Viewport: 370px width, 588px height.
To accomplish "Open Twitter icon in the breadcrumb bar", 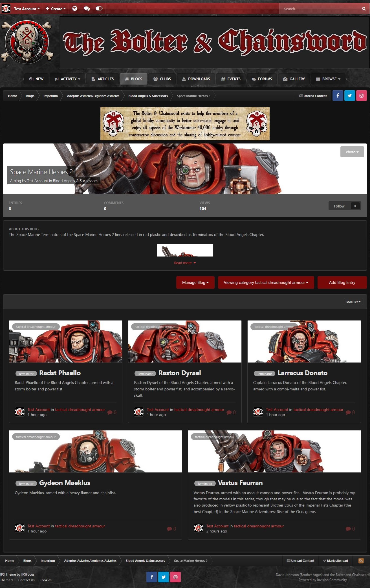I will pos(349,96).
